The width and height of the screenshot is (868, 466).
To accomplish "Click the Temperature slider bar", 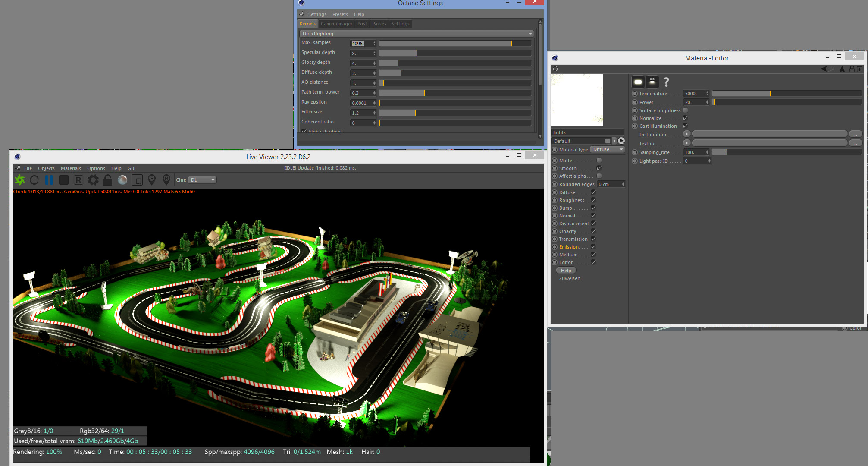I will pos(786,94).
